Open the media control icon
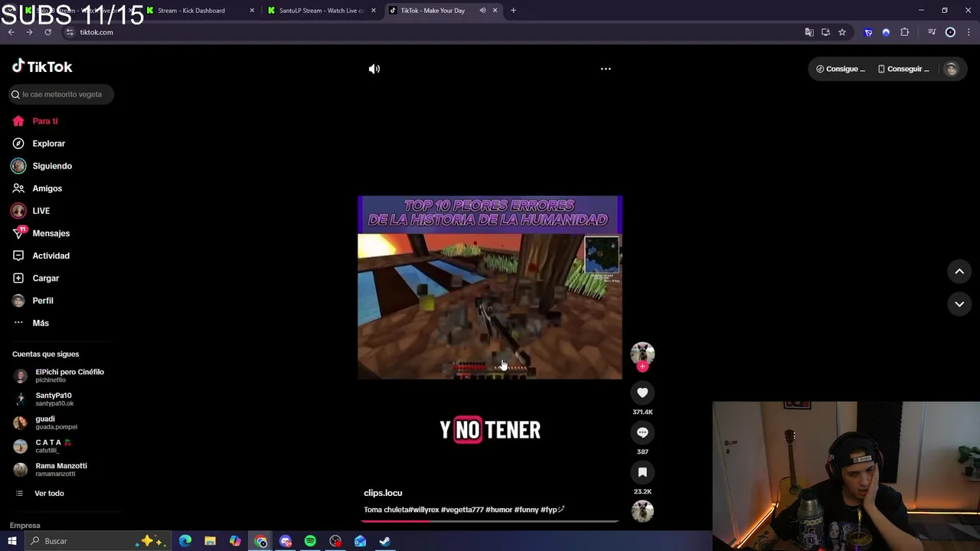 click(932, 32)
